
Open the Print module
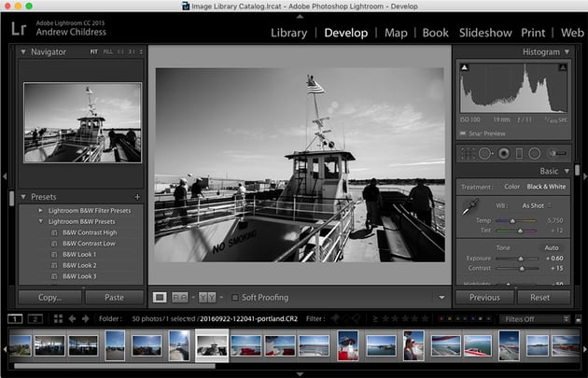[x=533, y=33]
